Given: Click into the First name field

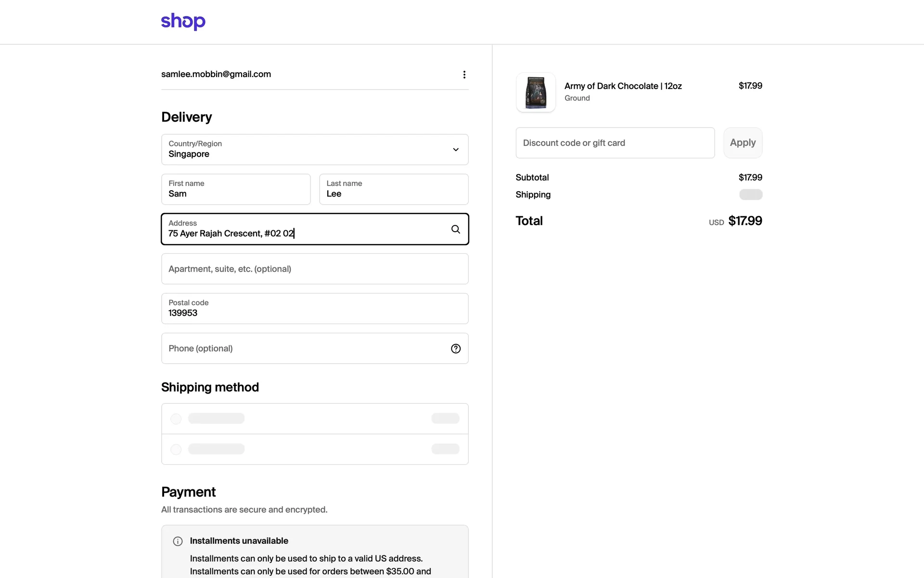Looking at the screenshot, I should click(x=236, y=190).
